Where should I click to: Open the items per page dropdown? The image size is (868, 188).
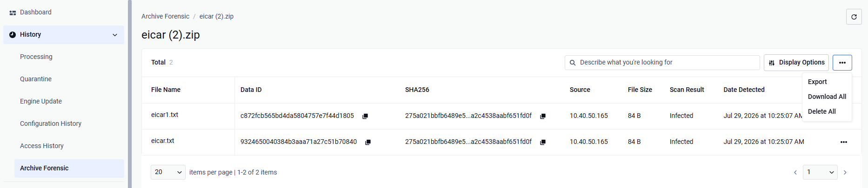168,172
